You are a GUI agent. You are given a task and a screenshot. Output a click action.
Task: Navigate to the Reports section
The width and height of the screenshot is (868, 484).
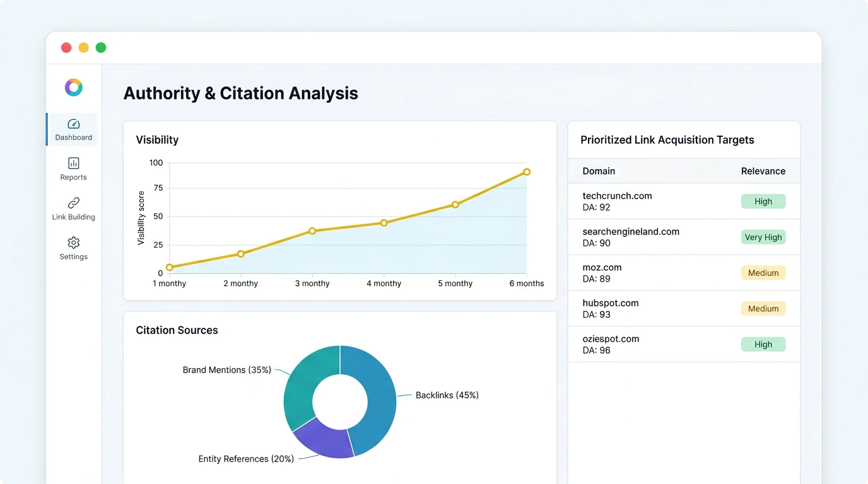click(73, 170)
